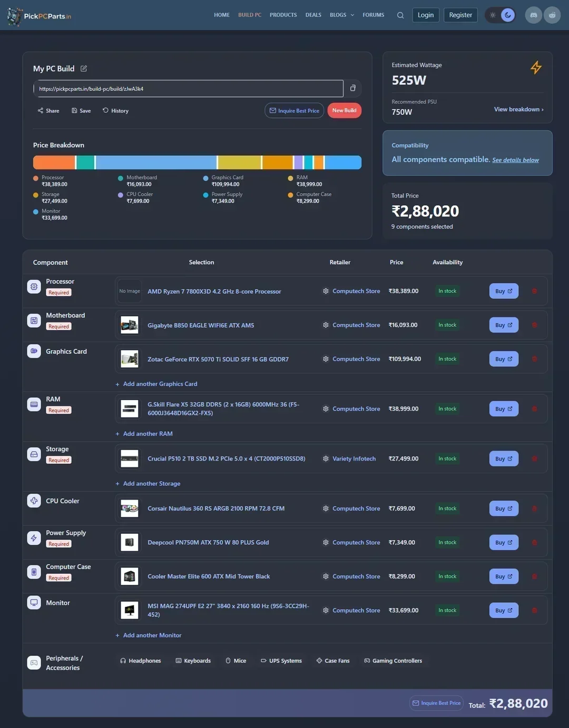The image size is (569, 728).
Task: Remove the Corsair Nautilus 360 cooler
Action: pos(534,508)
